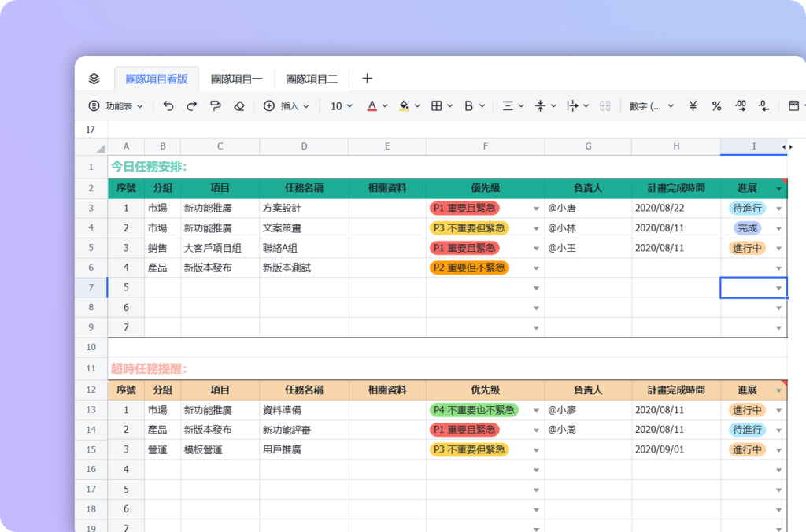Open the progress dropdown for 用戶推廣
This screenshot has height=532, width=806.
(x=778, y=450)
